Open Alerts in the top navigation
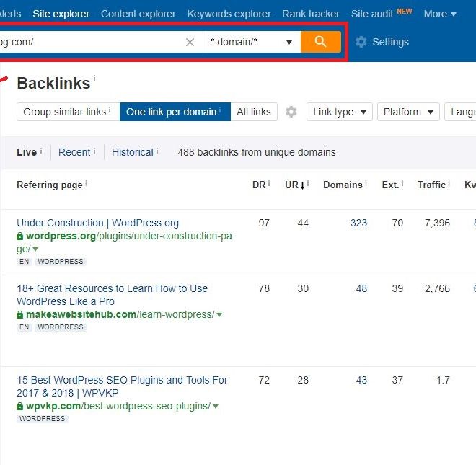476x465 pixels. point(10,14)
